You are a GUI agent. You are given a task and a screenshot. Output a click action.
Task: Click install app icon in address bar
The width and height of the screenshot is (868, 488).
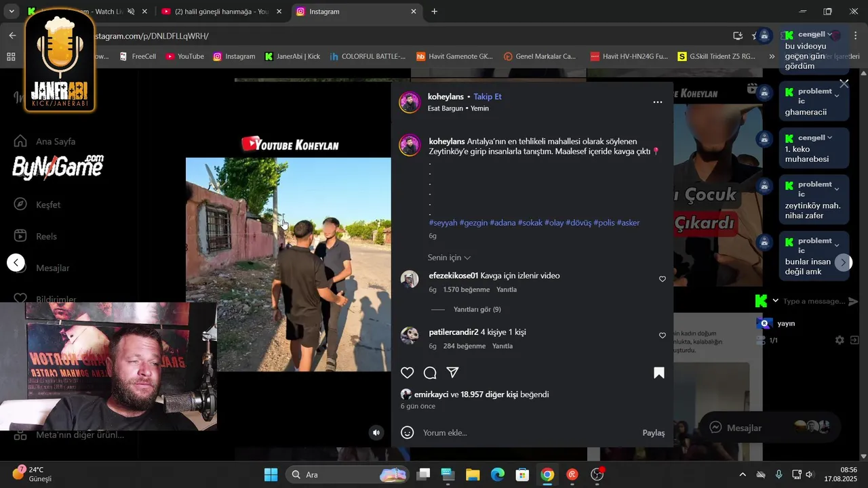(x=738, y=35)
